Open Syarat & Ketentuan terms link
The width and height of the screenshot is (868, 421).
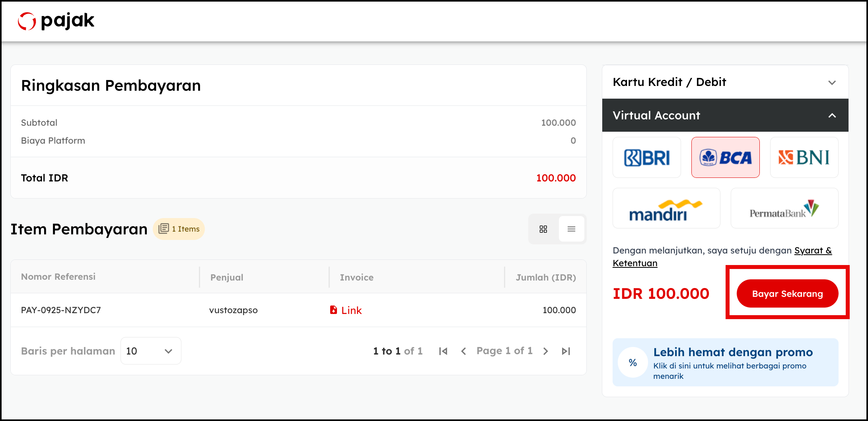813,251
